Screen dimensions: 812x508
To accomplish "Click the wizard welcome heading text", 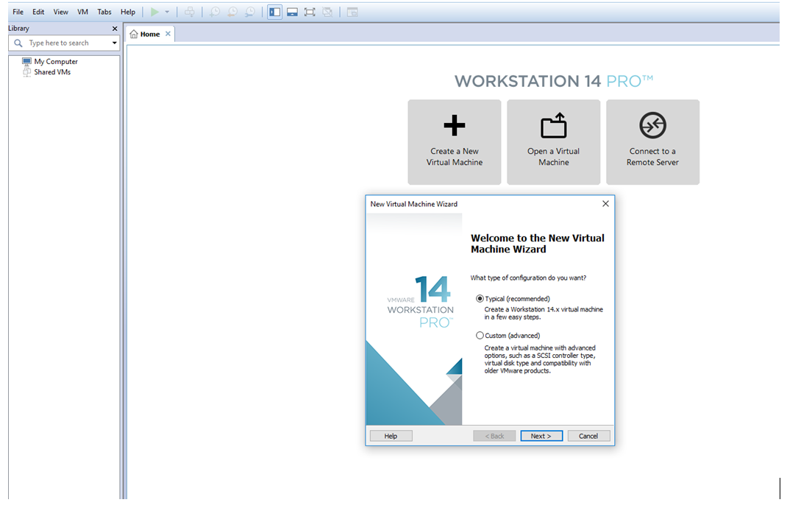I will (537, 244).
